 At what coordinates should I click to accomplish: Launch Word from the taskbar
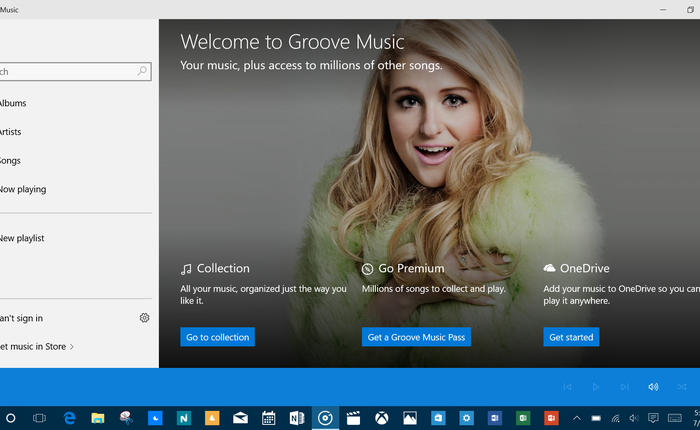(495, 418)
